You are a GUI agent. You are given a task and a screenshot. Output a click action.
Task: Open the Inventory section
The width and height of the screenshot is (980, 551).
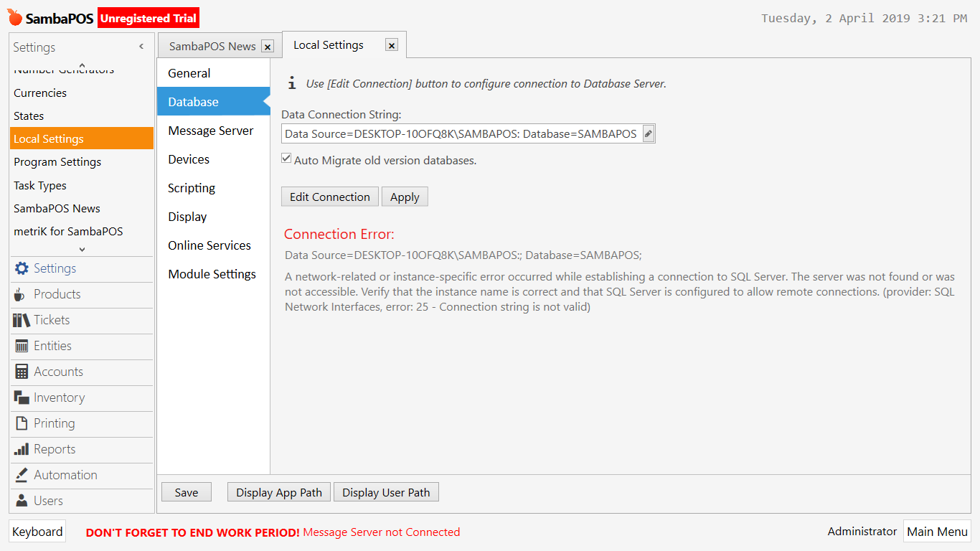click(x=83, y=397)
